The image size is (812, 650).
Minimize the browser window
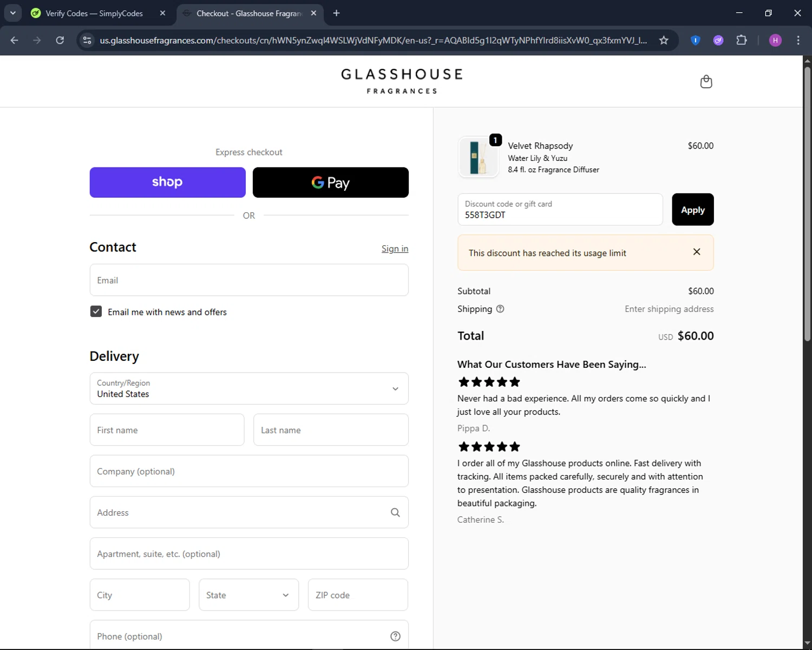(739, 13)
